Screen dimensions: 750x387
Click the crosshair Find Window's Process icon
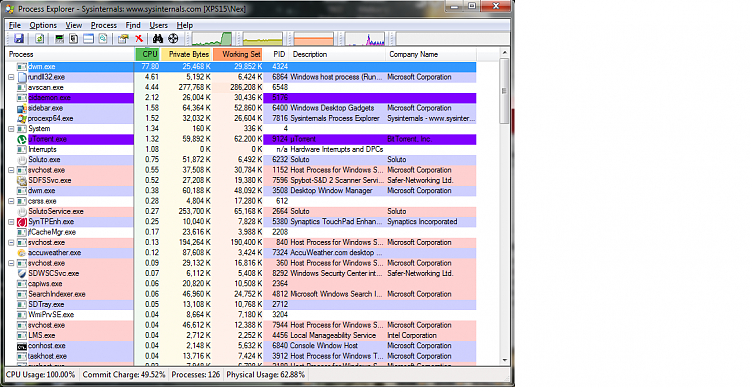point(173,39)
